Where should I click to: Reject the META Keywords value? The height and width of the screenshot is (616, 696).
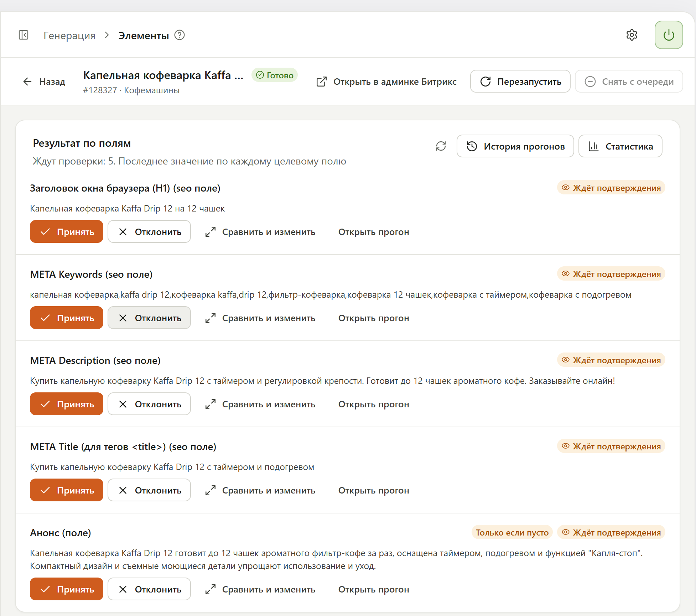click(149, 318)
